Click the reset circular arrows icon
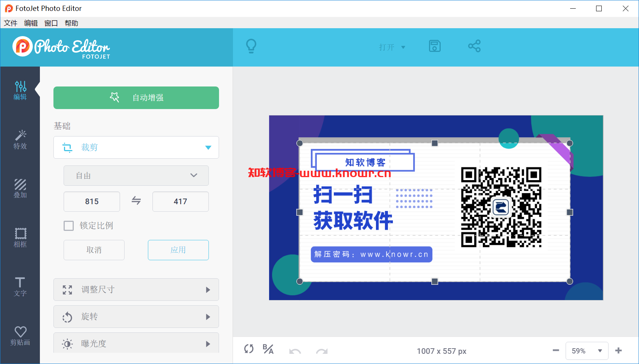The height and width of the screenshot is (364, 639). point(249,349)
